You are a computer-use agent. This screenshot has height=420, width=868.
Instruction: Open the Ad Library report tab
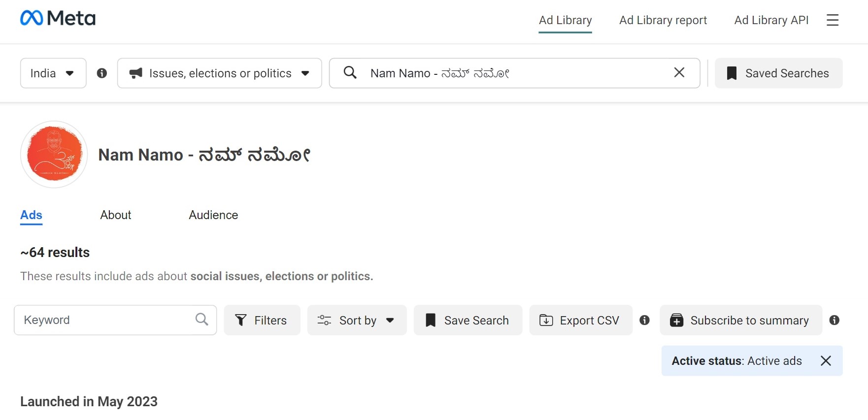tap(663, 21)
